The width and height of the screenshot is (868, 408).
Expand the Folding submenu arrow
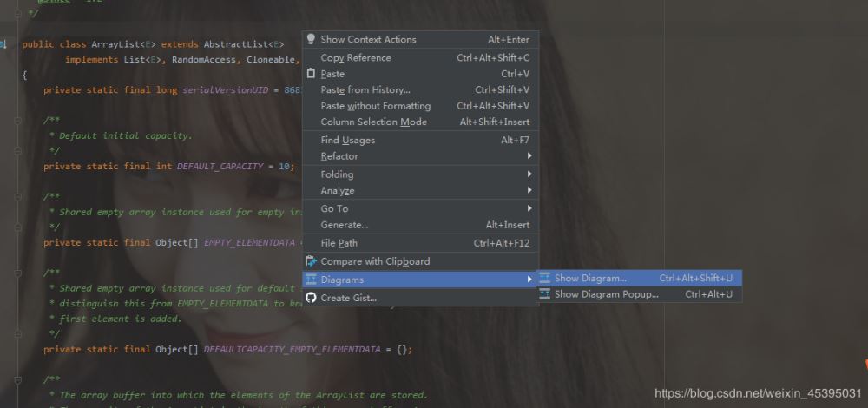click(x=529, y=174)
